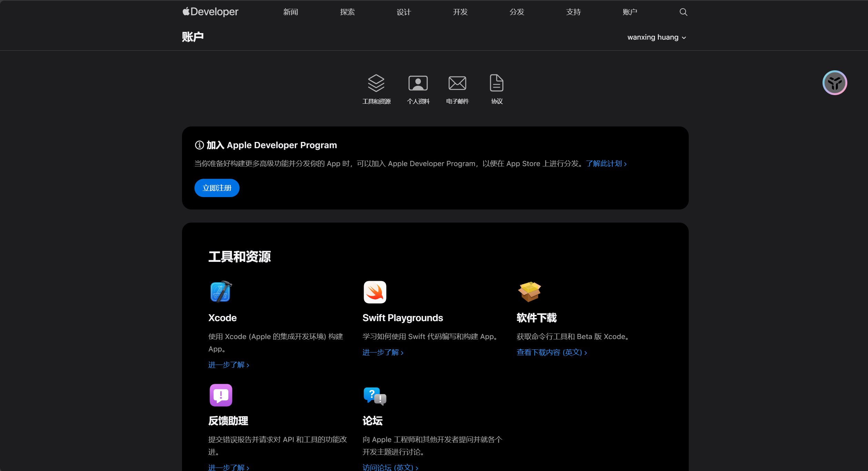Click the 立即注册 button
The height and width of the screenshot is (471, 868).
pyautogui.click(x=217, y=188)
